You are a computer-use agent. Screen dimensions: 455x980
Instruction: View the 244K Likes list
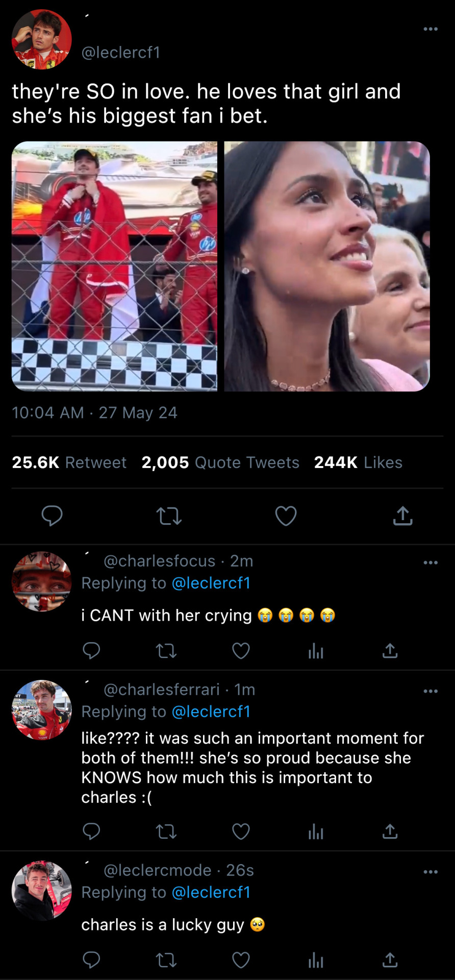point(358,462)
